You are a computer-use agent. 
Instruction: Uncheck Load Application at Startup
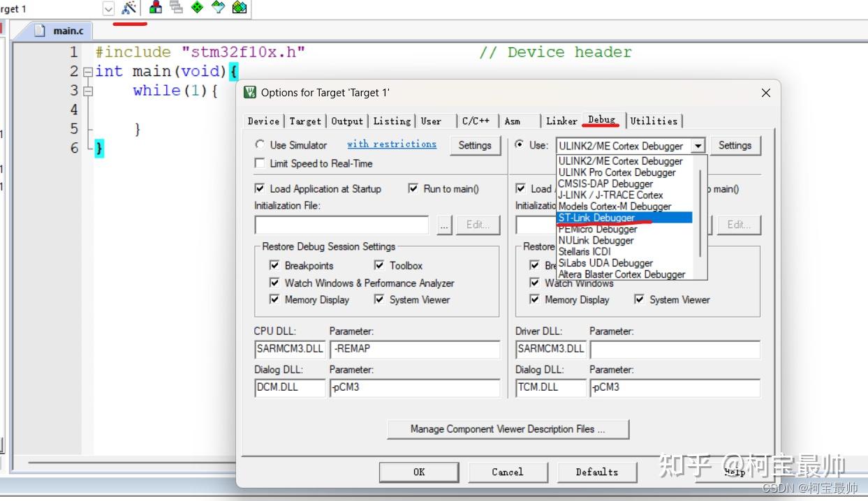pyautogui.click(x=260, y=188)
